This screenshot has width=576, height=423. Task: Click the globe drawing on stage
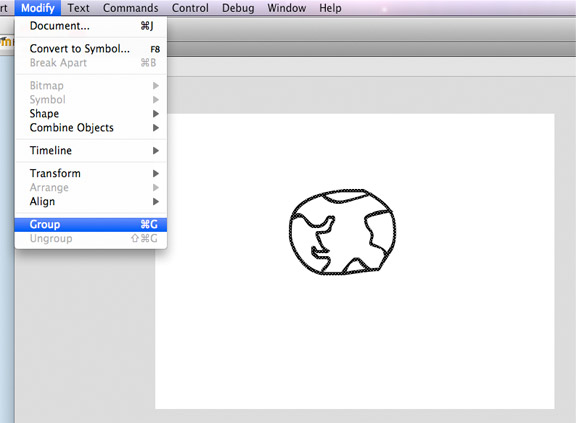tap(342, 232)
